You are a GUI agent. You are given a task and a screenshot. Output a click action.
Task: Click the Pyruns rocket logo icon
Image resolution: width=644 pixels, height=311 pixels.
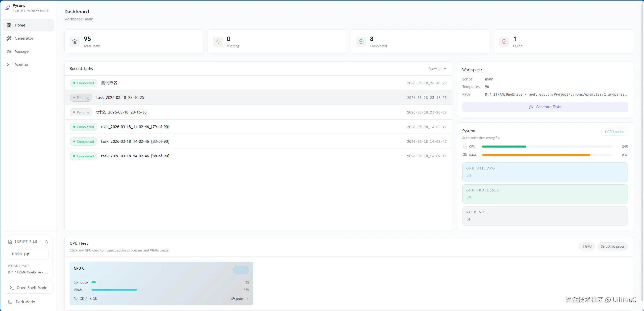click(x=8, y=8)
